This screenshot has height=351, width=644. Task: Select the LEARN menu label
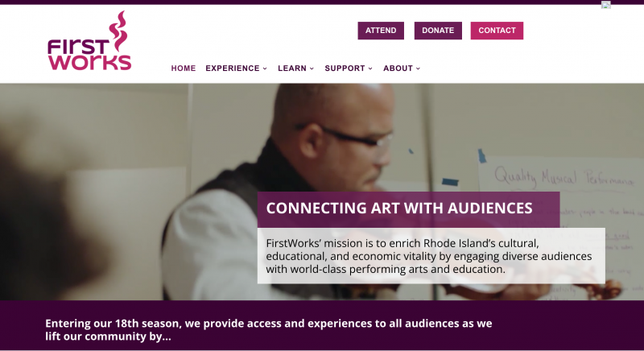(x=292, y=68)
